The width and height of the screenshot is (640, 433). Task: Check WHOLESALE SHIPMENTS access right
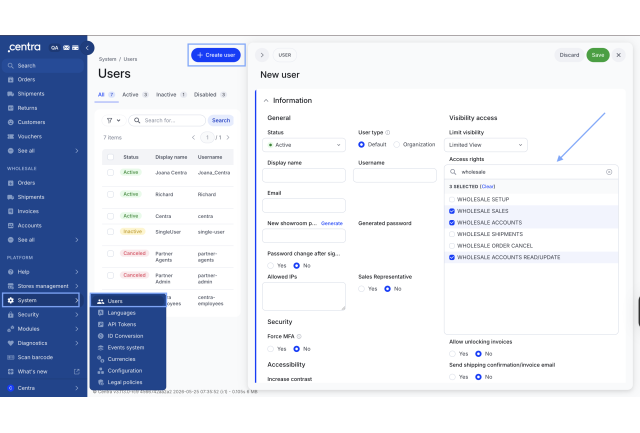[452, 234]
